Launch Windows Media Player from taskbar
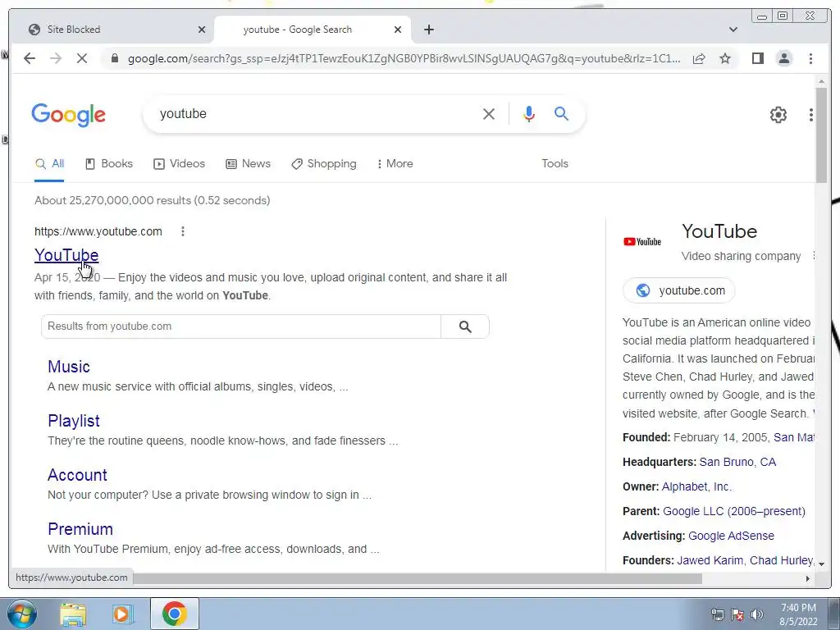The width and height of the screenshot is (840, 630). 121,614
